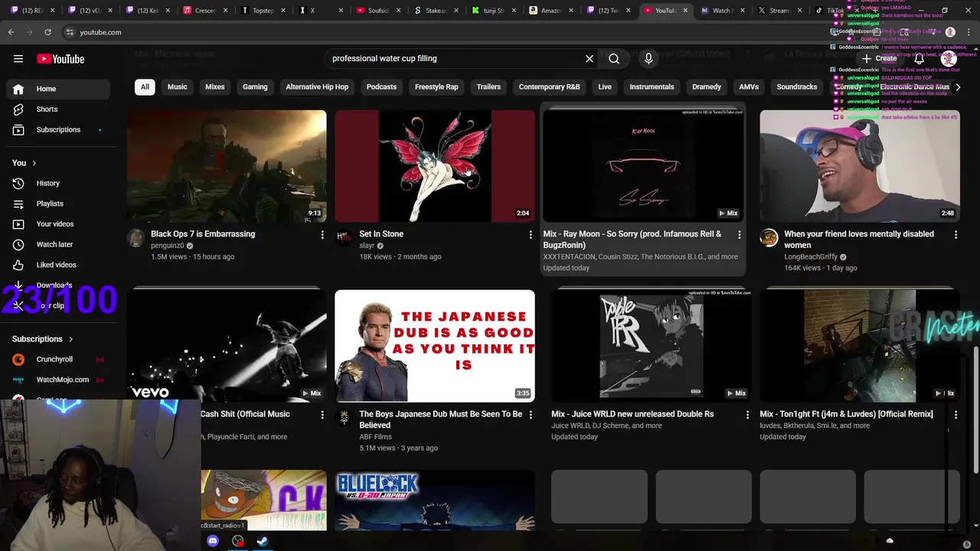Image resolution: width=980 pixels, height=551 pixels.
Task: Select the Podcasts filter chip
Action: (381, 86)
